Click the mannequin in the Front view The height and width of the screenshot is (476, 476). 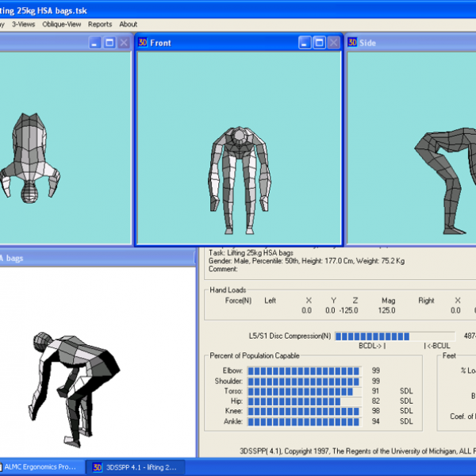click(240, 180)
